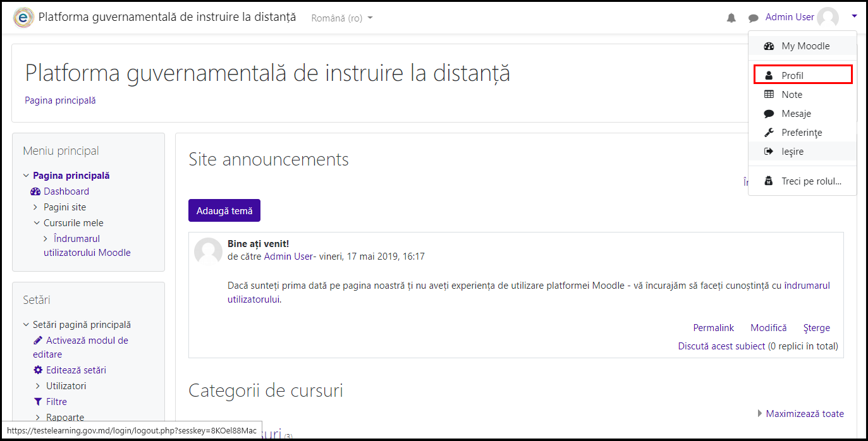Viewport: 868px width, 441px height.
Task: Open Note from the user menu
Action: tap(802, 95)
